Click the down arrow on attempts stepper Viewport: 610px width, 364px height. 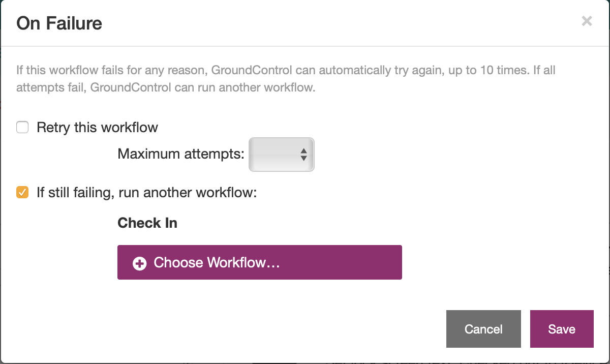coord(303,158)
